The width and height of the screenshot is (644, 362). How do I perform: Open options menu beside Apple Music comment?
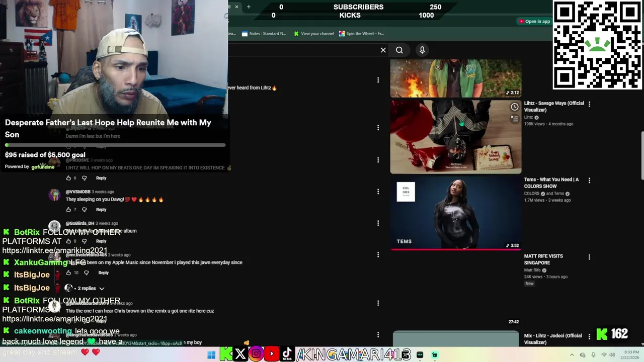point(378,255)
